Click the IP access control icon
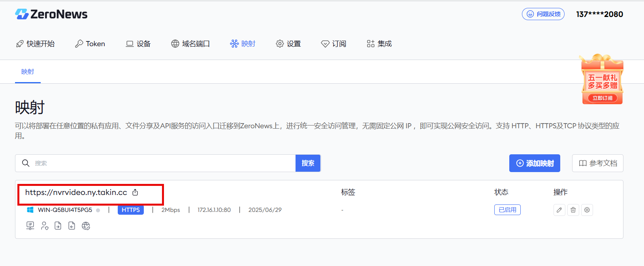 pyautogui.click(x=30, y=226)
